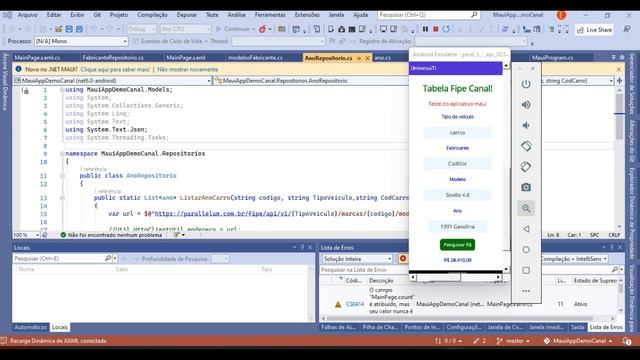Collapse the namespace code block
Image resolution: width=640 pixels, height=360 pixels.
(62, 154)
